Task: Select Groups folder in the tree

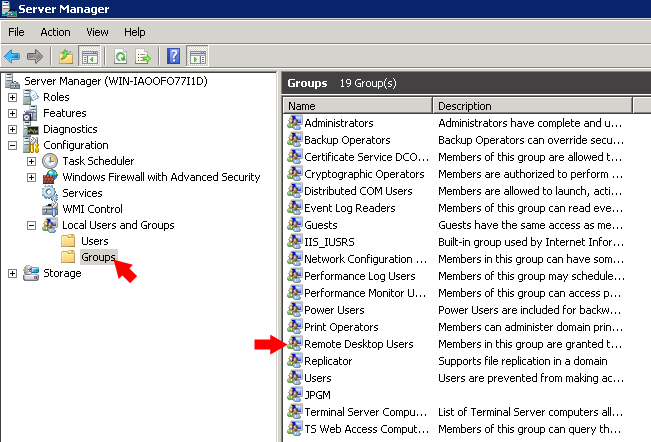Action: click(98, 257)
